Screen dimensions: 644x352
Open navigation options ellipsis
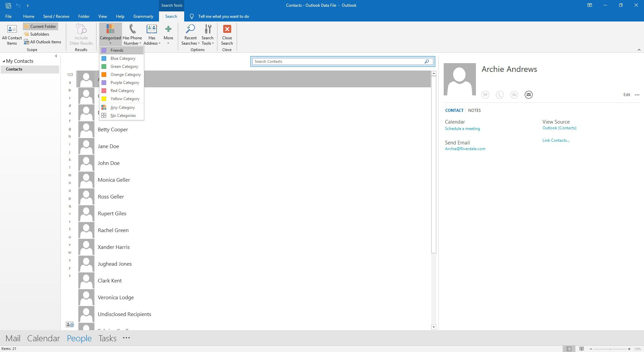coord(126,338)
